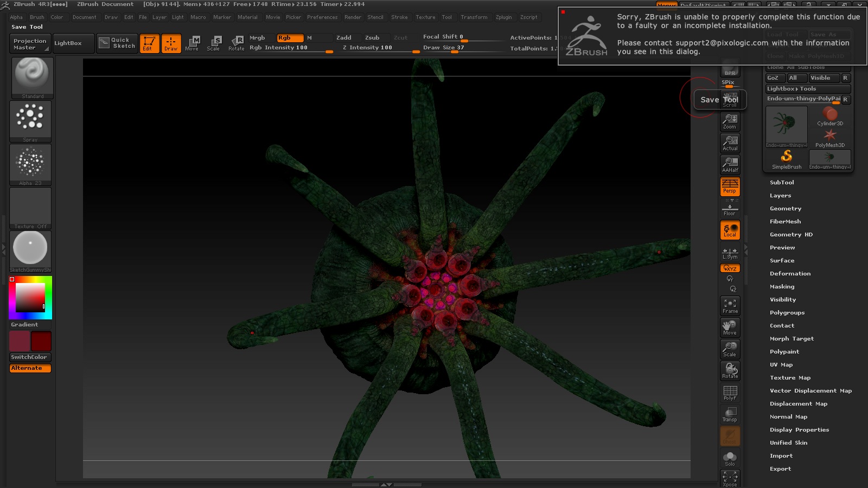
Task: Toggle the Floor grid
Action: [730, 208]
